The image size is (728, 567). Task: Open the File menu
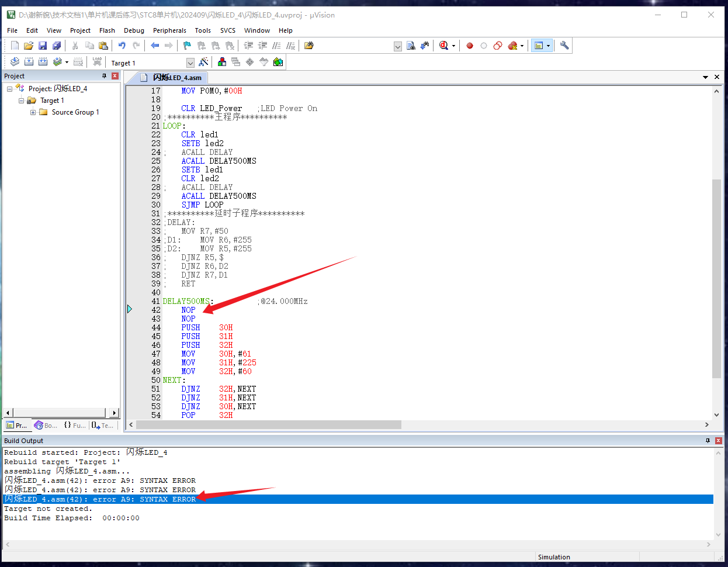(12, 30)
